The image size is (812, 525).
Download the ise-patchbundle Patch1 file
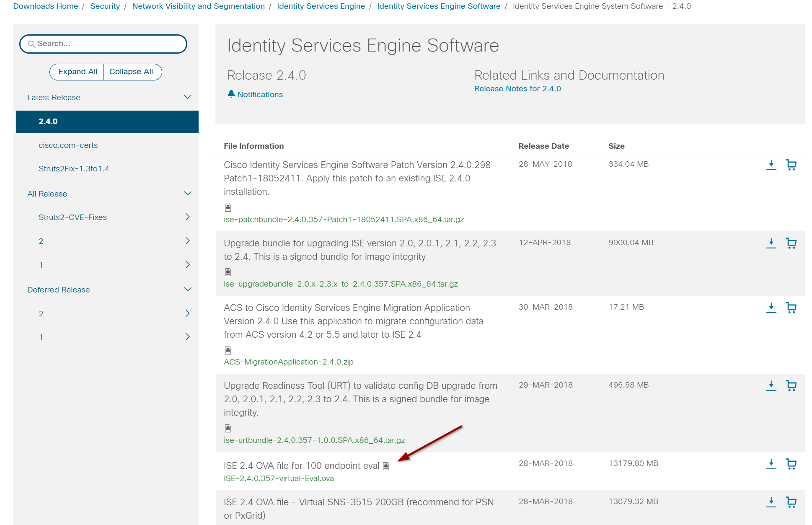point(771,165)
